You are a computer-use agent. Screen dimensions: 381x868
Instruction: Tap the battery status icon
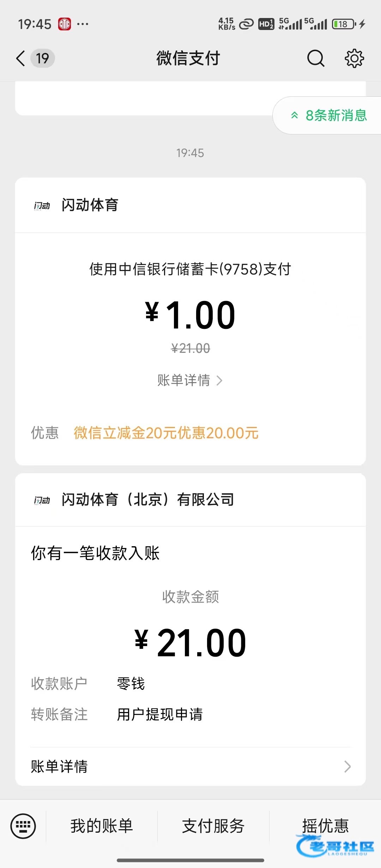click(x=344, y=24)
